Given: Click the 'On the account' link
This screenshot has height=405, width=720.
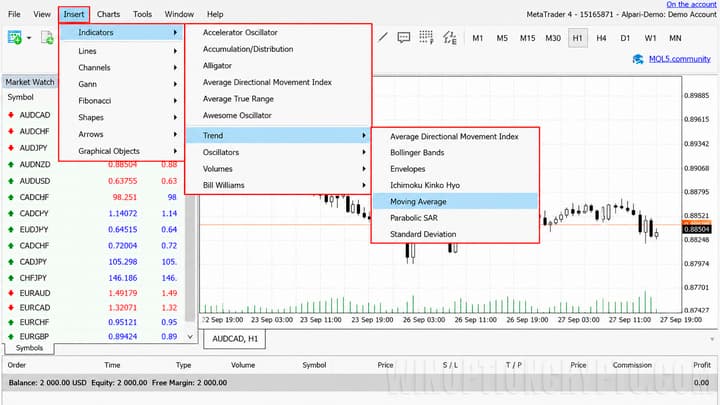Looking at the screenshot, I should (x=692, y=4).
